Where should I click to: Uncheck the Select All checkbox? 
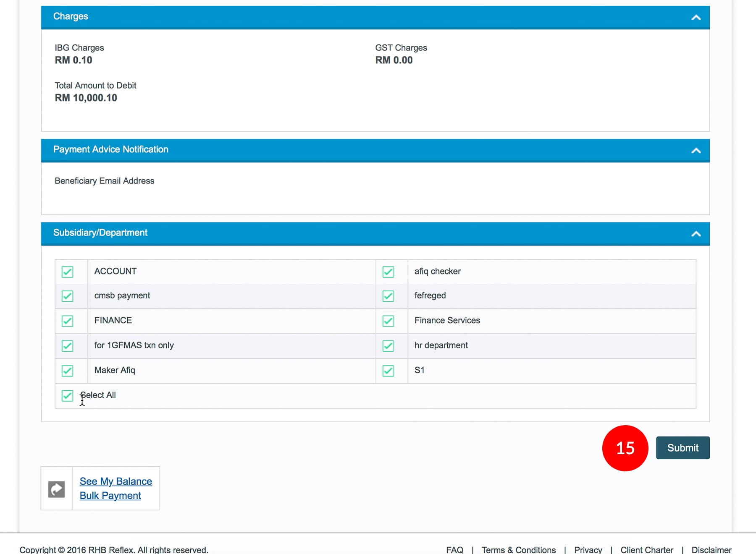coord(67,395)
